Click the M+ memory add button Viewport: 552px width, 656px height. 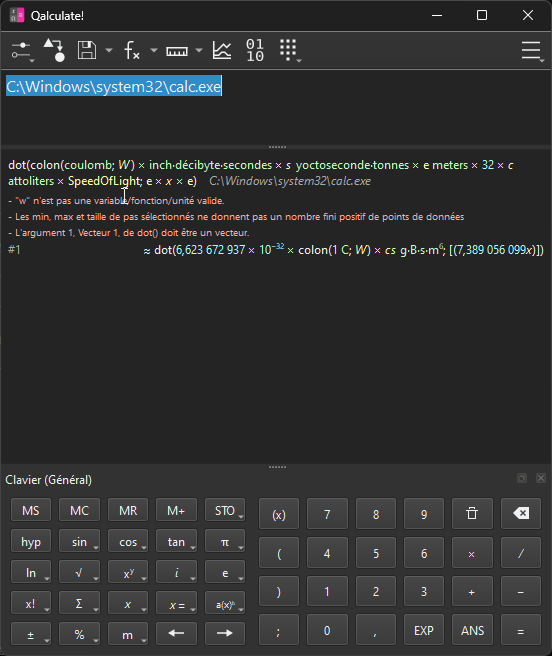point(176,510)
